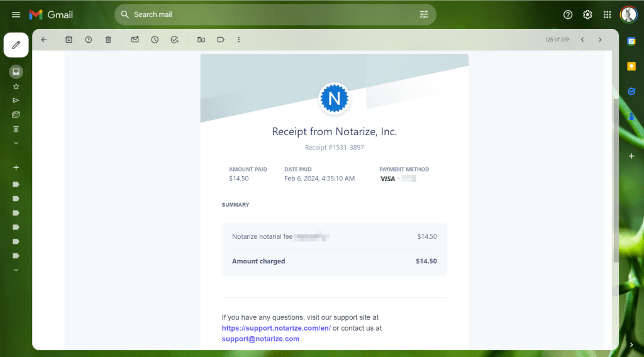This screenshot has width=644, height=357.
Task: Open Google Keep side panel
Action: 631,67
